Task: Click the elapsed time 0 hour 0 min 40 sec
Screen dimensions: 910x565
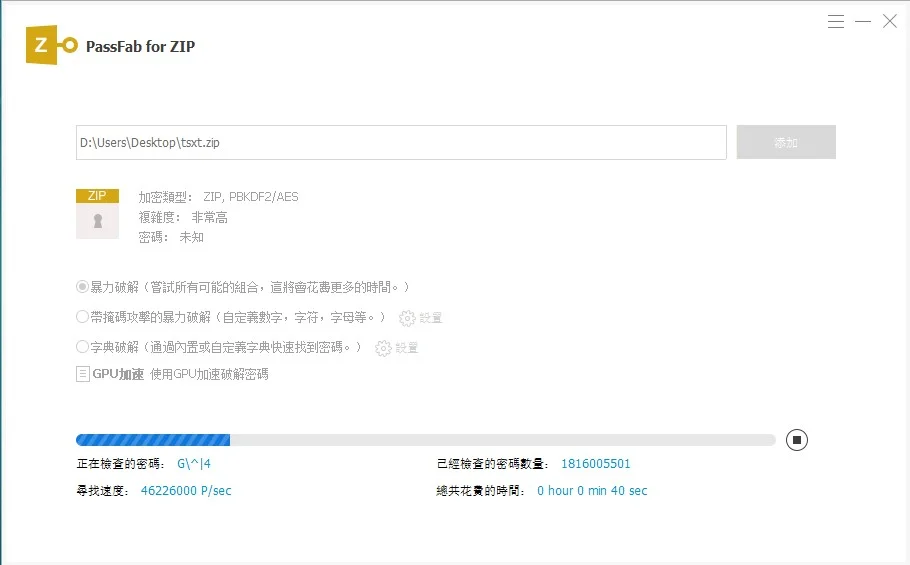Action: coord(592,491)
